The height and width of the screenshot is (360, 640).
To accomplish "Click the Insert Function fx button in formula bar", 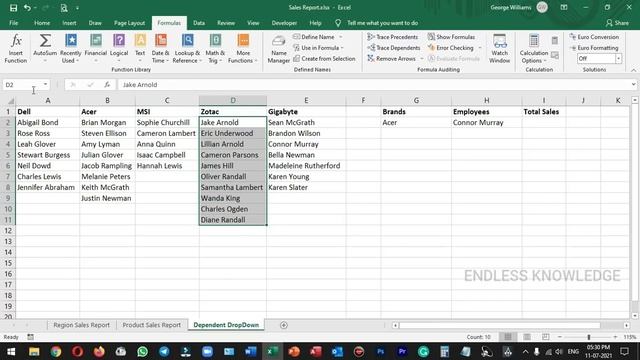I will point(107,84).
